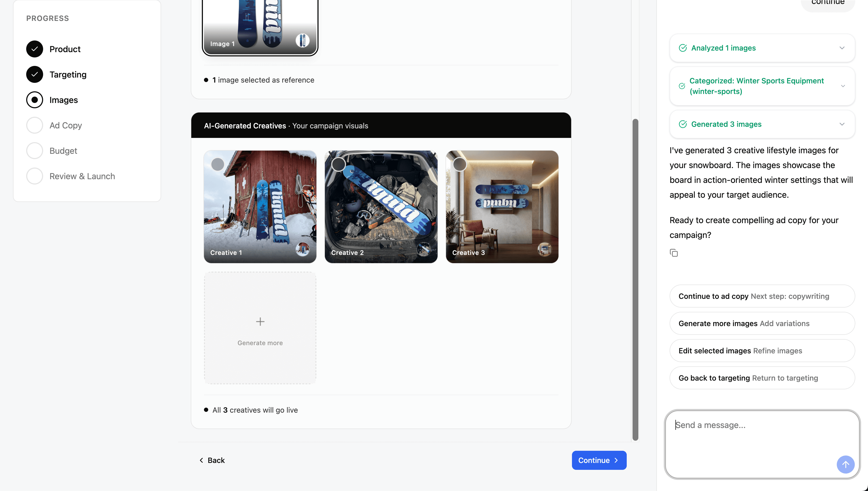Open the Ad Copy step in Progress sidebar

click(66, 125)
